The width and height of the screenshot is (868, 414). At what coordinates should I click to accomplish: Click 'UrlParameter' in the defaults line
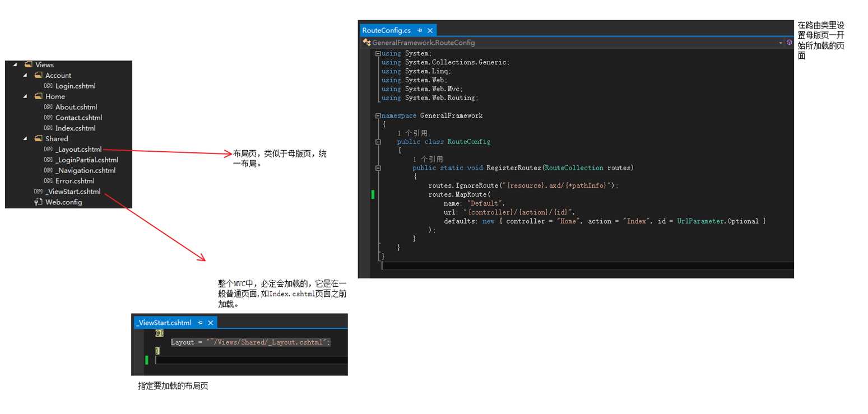[700, 221]
